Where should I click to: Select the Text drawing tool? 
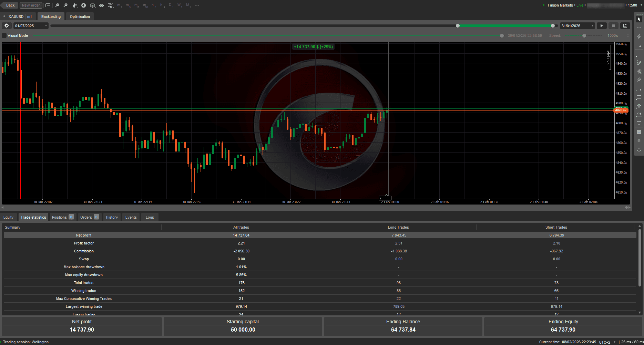point(639,123)
